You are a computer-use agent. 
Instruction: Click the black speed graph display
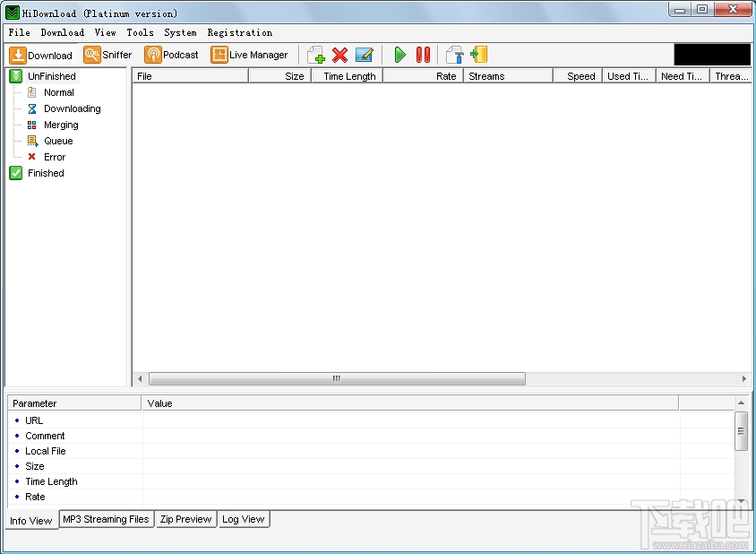coord(712,55)
